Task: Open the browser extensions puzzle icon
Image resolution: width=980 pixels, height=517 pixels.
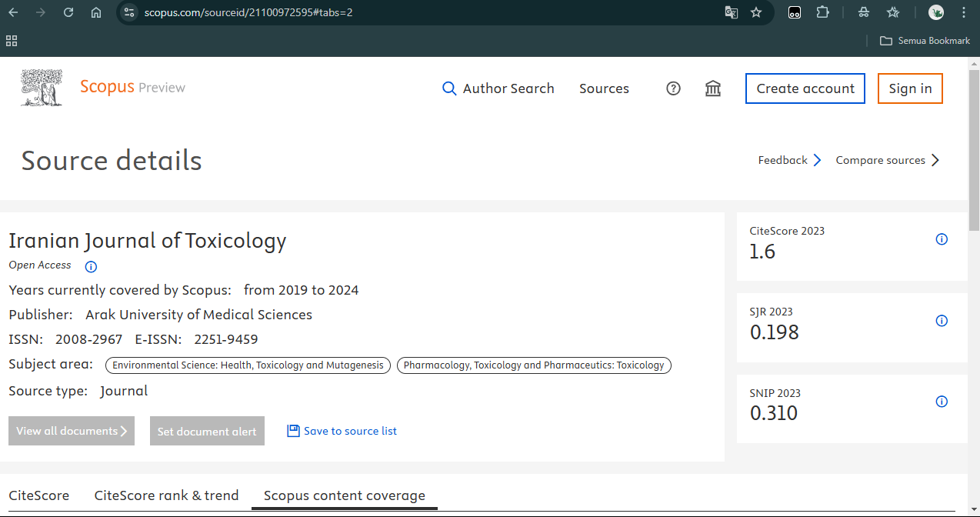Action: click(822, 12)
